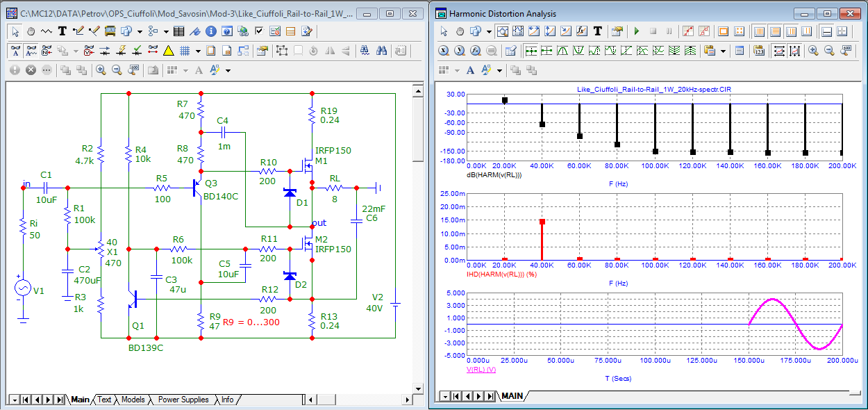Select the Text mode tool in schematic toolbar

(62, 31)
